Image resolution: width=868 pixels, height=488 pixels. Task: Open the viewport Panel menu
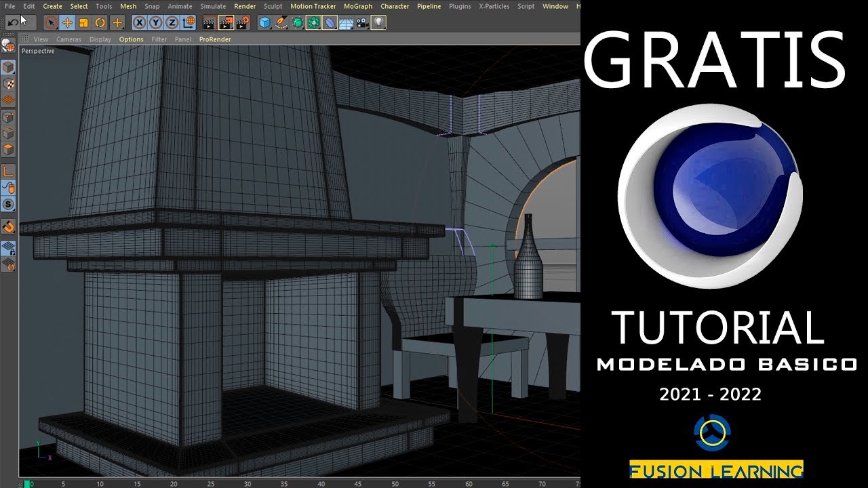tap(182, 39)
